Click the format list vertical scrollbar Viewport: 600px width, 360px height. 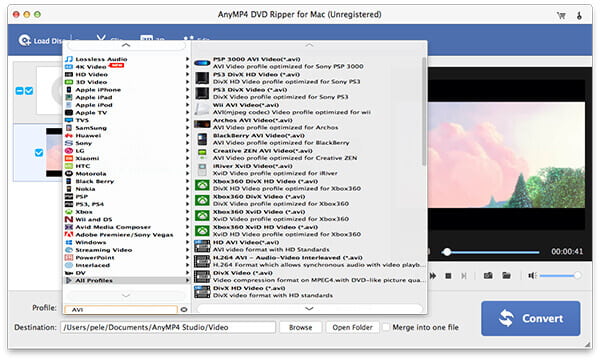(424, 112)
